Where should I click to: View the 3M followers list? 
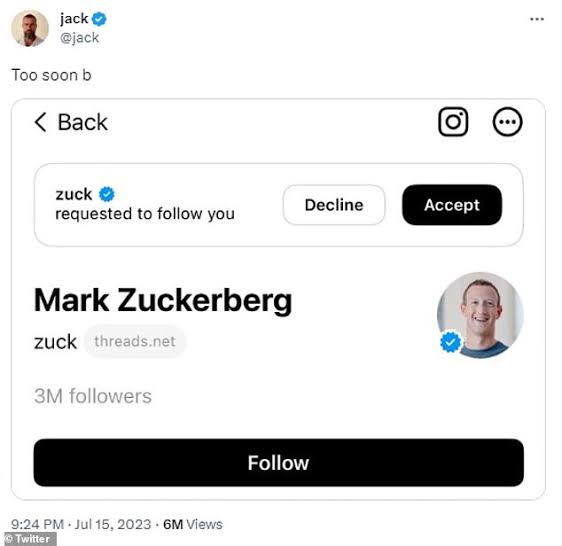click(93, 396)
